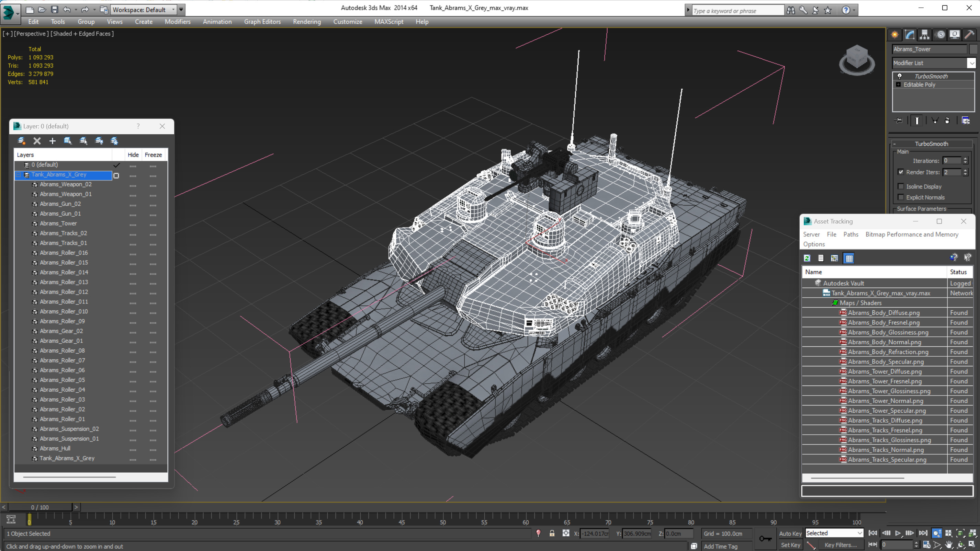The height and width of the screenshot is (551, 980).
Task: Click the Key Filters... button
Action: [x=841, y=544]
